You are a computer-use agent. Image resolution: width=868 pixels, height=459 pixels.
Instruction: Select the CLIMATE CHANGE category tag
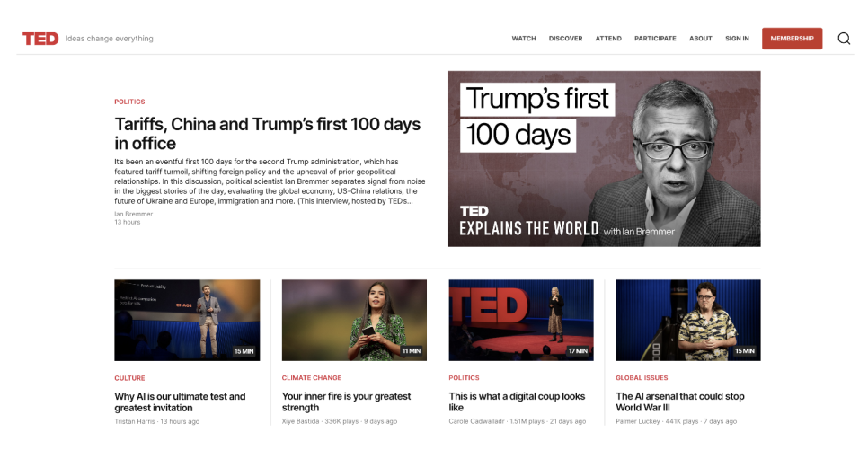coord(312,377)
